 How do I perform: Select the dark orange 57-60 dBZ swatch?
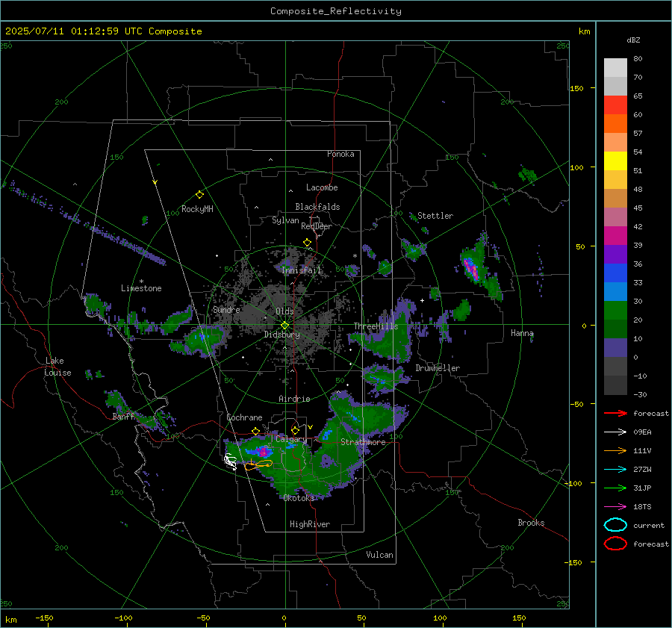[615, 123]
